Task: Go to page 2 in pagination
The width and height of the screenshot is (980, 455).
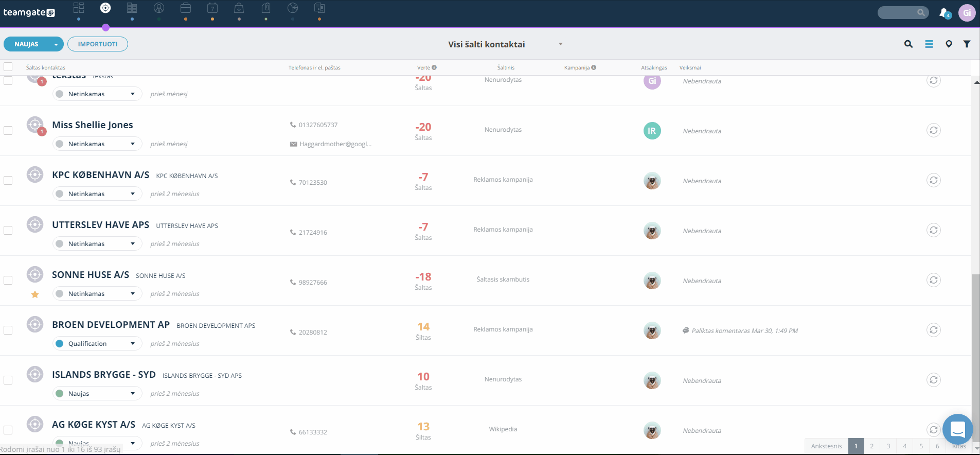Action: tap(872, 446)
